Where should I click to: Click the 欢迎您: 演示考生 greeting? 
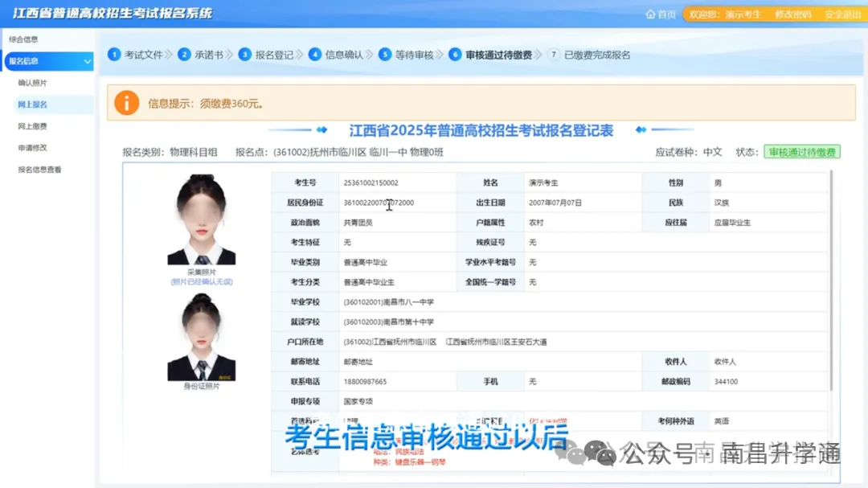[725, 14]
